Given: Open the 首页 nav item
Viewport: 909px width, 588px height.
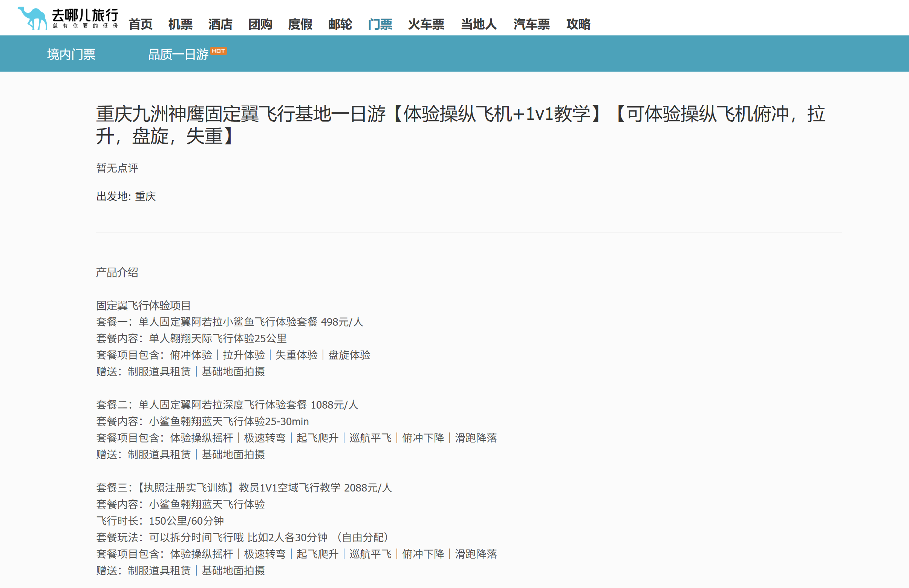Looking at the screenshot, I should click(141, 24).
